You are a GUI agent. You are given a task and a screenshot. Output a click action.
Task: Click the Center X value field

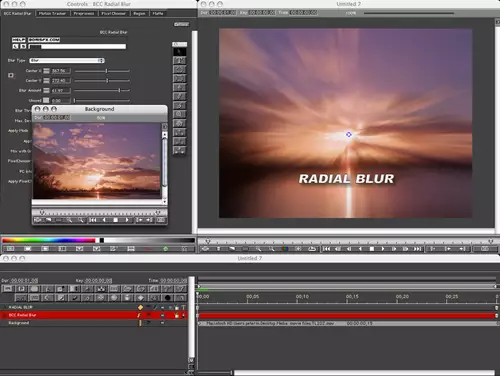61,71
